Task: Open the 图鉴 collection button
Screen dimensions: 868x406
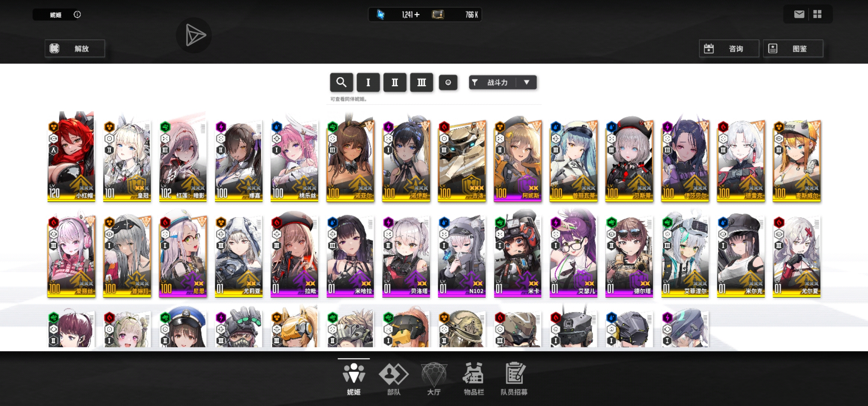Action: (793, 48)
